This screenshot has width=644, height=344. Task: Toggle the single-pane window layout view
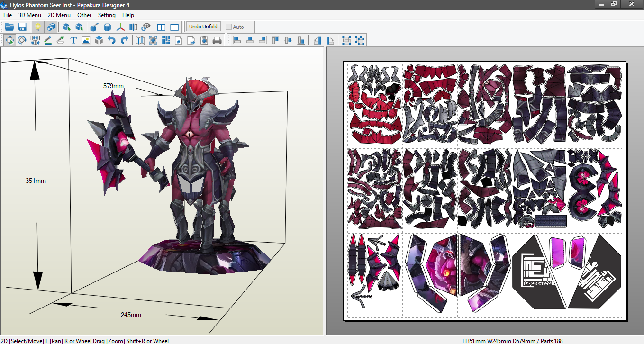(174, 27)
